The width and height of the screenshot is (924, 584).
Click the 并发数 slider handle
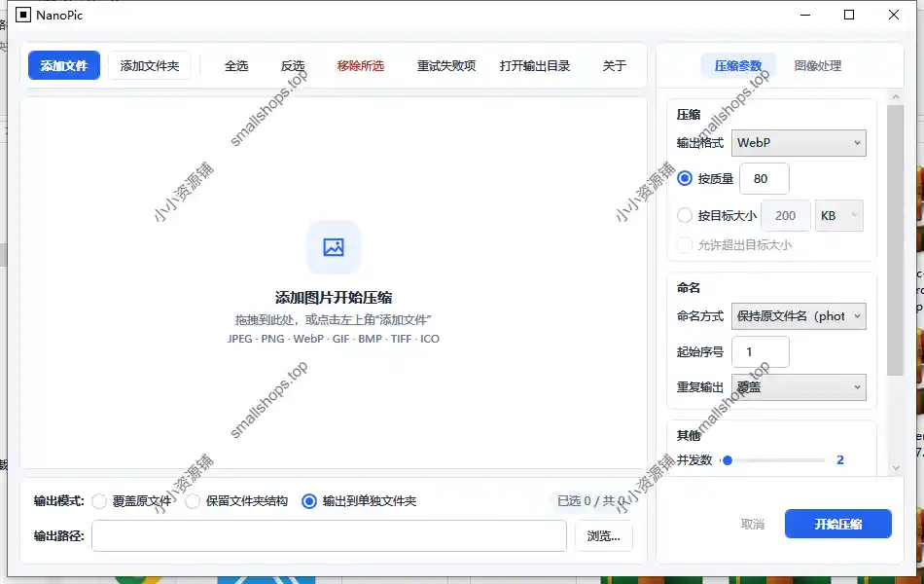[728, 460]
